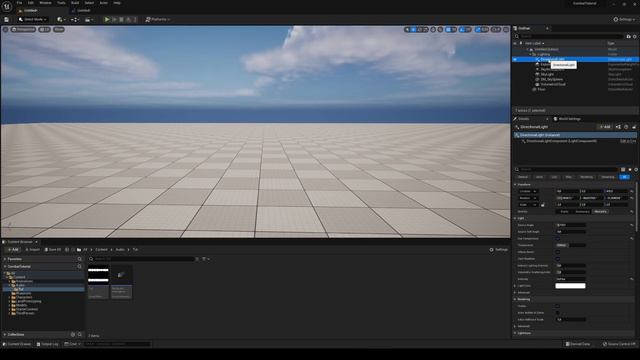Click the viewport Show button
Image resolution: width=640 pixels, height=360 pixels.
coord(59,29)
